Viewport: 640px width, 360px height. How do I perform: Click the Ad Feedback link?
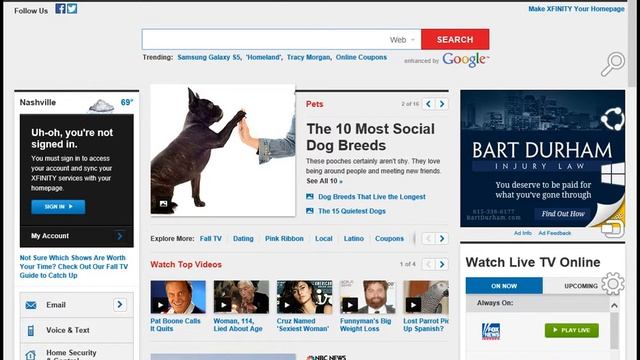(x=555, y=233)
